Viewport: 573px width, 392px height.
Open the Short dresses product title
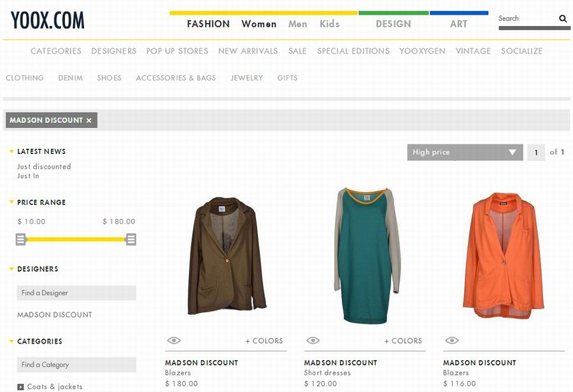pos(340,363)
